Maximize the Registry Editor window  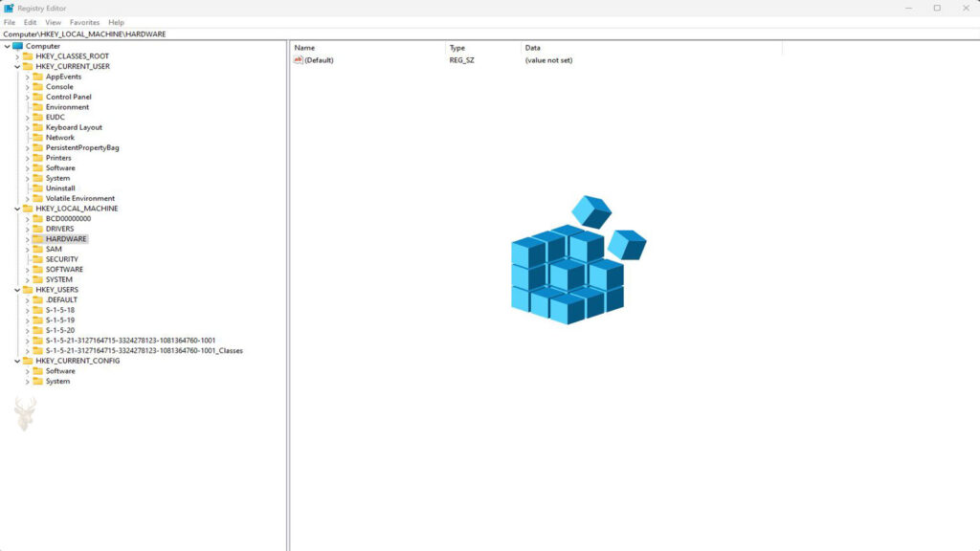(937, 8)
